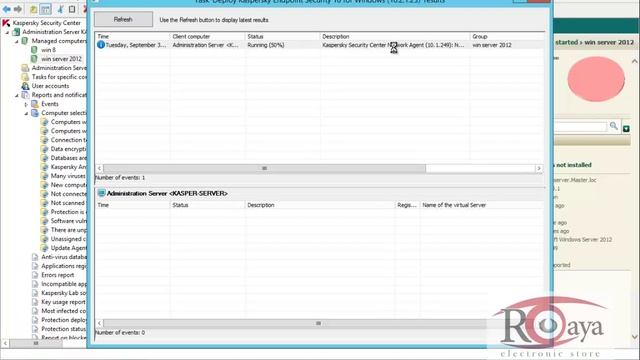This screenshot has height=360, width=640.
Task: Select 'Update Agent' selection tree item
Action: point(68,248)
